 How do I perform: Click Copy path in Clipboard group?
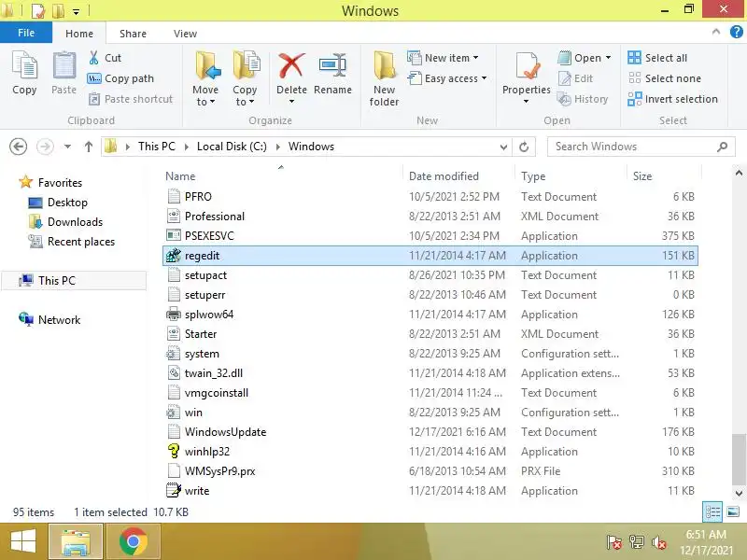121,78
